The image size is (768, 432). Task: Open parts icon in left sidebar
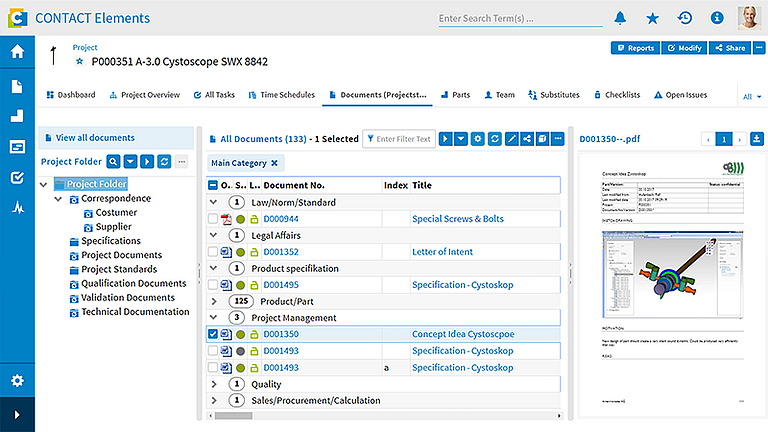[17, 116]
